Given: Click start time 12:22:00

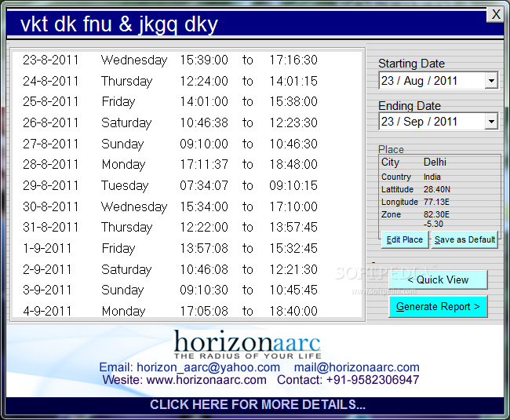Looking at the screenshot, I should [204, 227].
